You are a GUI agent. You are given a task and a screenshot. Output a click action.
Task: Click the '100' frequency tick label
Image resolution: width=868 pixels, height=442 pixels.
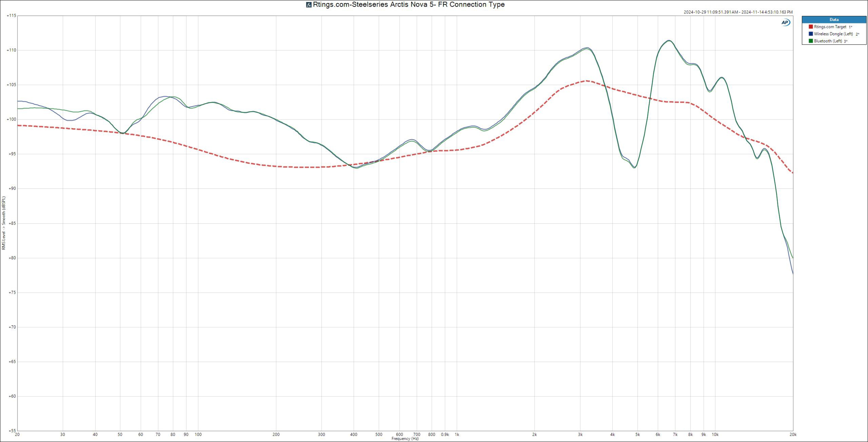point(198,435)
